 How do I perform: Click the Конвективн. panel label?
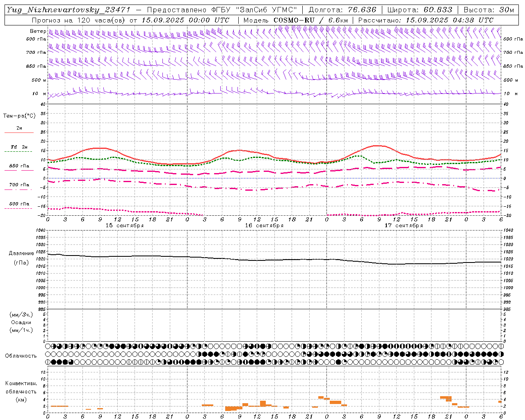click(21, 383)
